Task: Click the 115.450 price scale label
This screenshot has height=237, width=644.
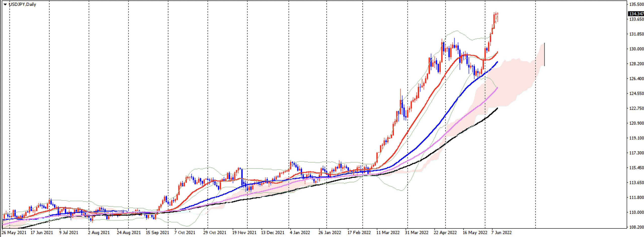Action: (636, 168)
